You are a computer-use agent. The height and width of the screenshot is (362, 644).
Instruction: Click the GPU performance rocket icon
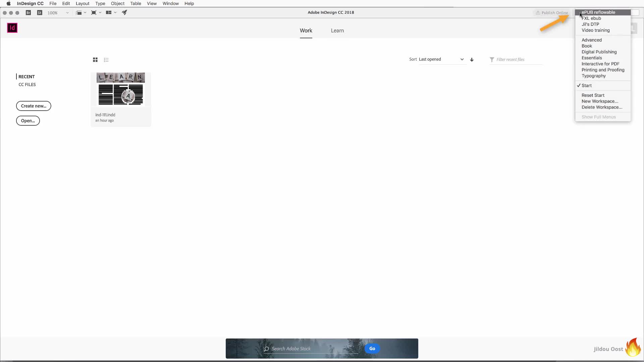tap(124, 13)
